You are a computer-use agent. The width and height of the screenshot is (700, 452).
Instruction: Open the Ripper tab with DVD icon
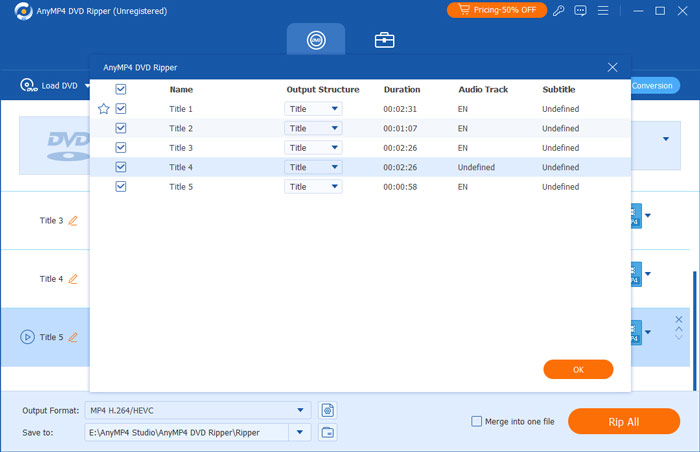coord(316,40)
